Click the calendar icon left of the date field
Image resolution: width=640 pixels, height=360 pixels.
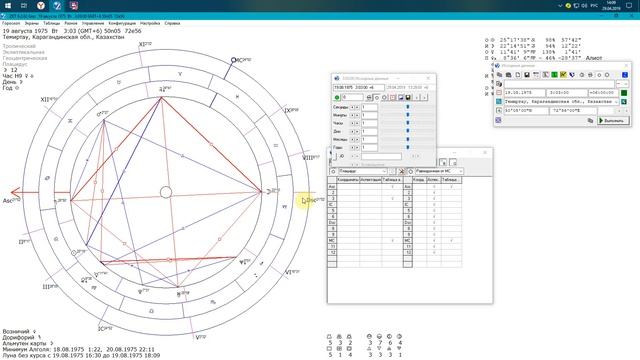click(499, 93)
